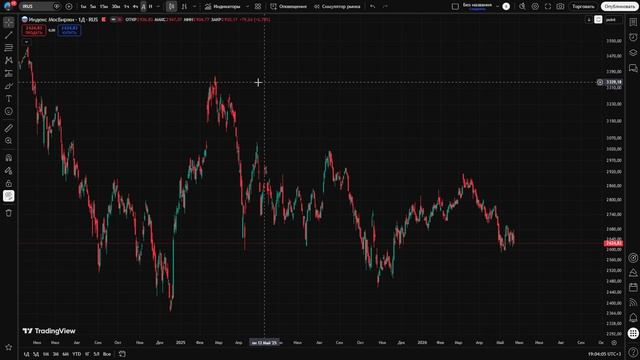Open the Индикаторы indicators menu
The width and height of the screenshot is (640, 360).
(x=223, y=7)
